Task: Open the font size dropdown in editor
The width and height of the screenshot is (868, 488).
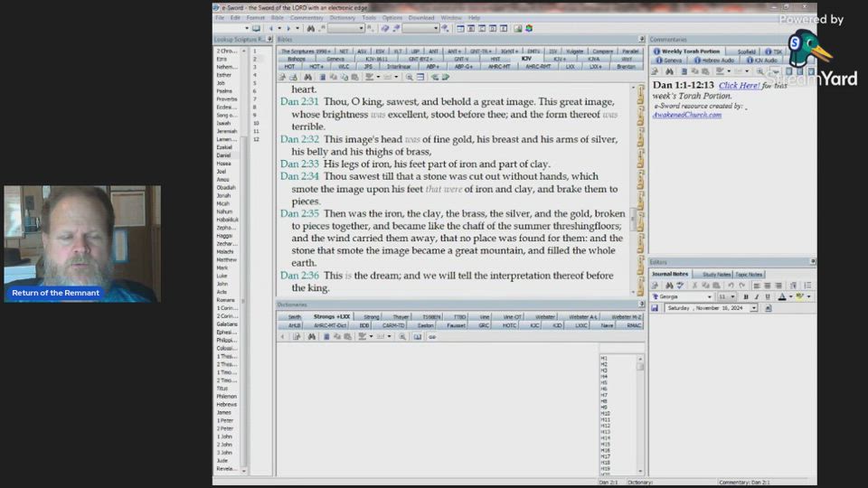Action: pos(733,296)
